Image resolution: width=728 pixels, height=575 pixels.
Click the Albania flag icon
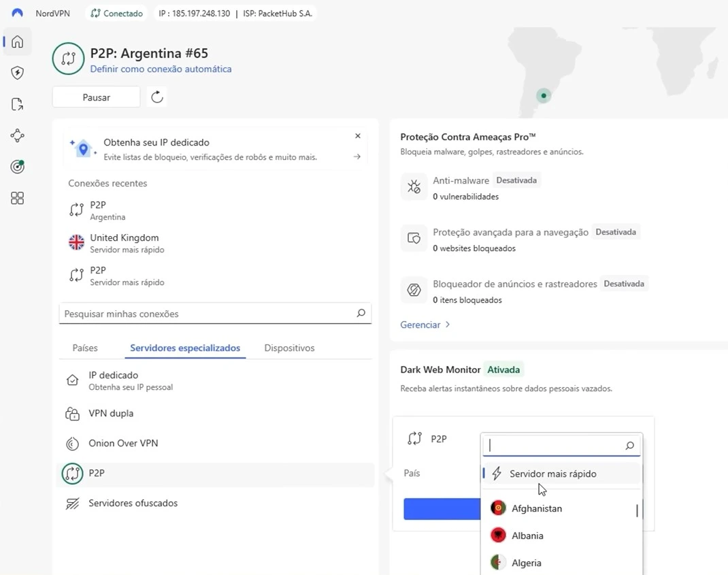[498, 535]
